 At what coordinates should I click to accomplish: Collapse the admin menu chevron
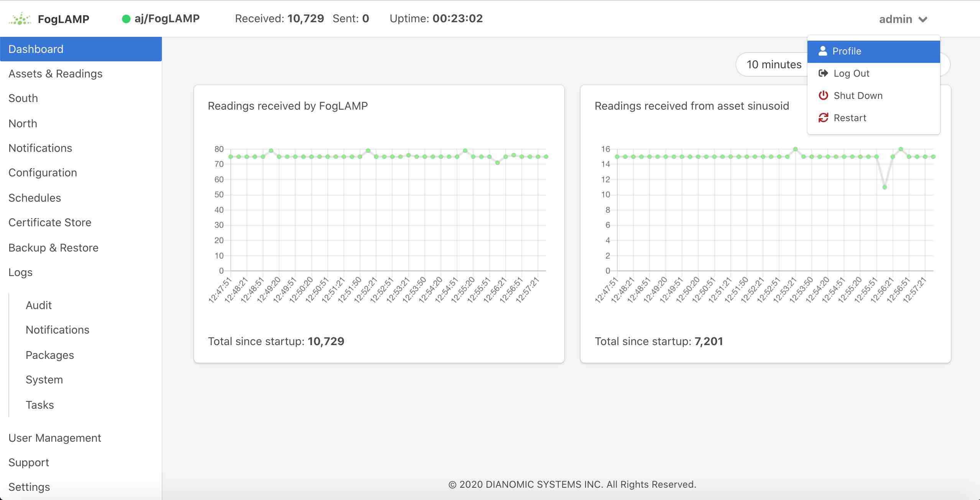point(923,19)
